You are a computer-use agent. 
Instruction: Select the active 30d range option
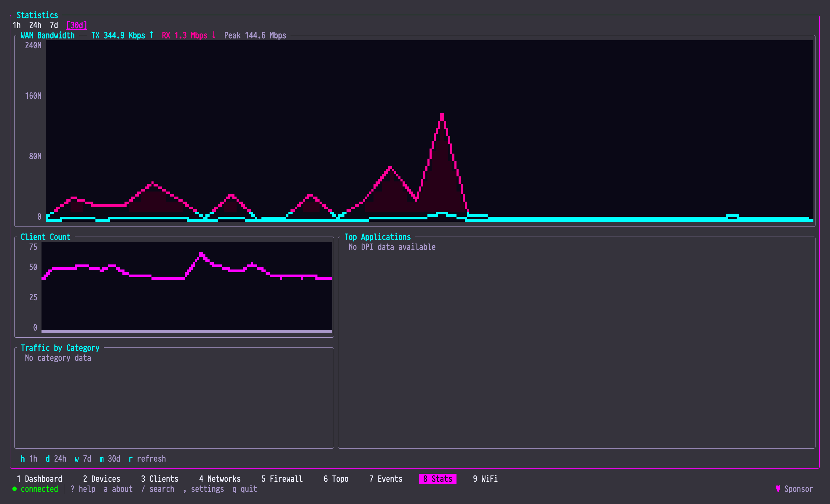(x=77, y=25)
